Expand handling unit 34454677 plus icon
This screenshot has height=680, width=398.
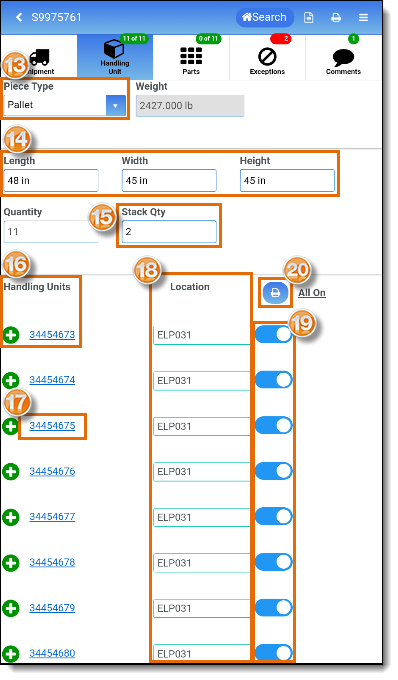coord(11,517)
